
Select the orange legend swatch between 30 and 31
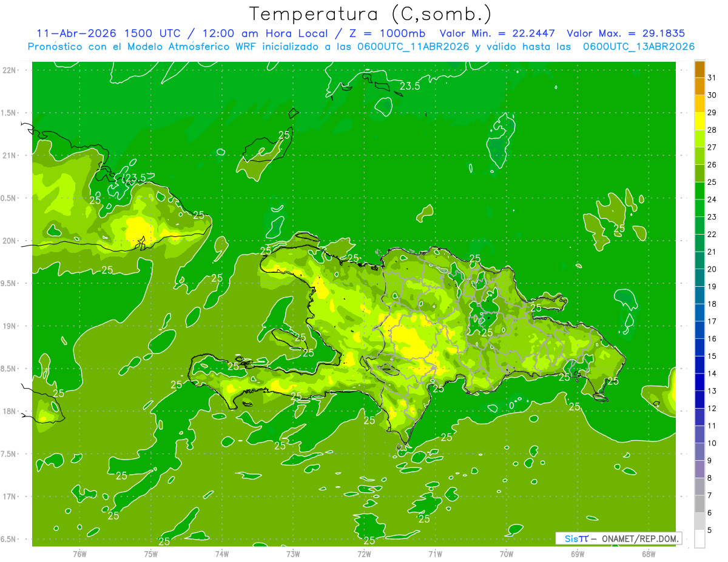699,87
